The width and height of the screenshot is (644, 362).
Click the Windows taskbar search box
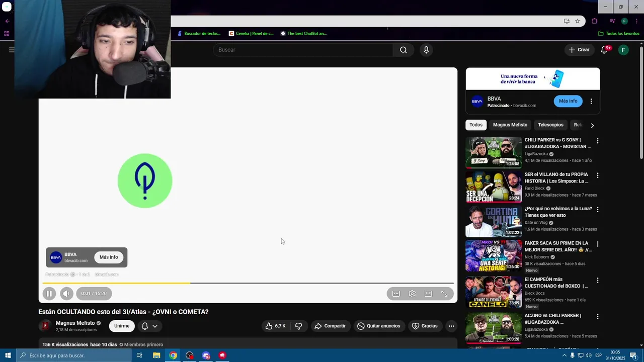tap(73, 355)
